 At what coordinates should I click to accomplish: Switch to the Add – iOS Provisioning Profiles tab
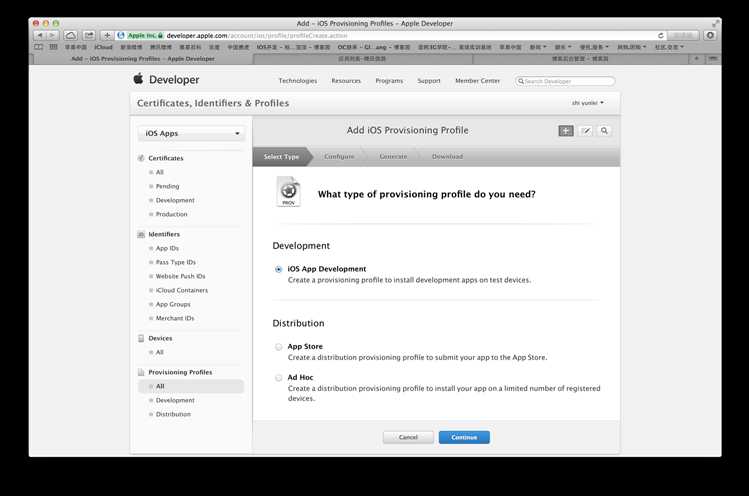[143, 59]
